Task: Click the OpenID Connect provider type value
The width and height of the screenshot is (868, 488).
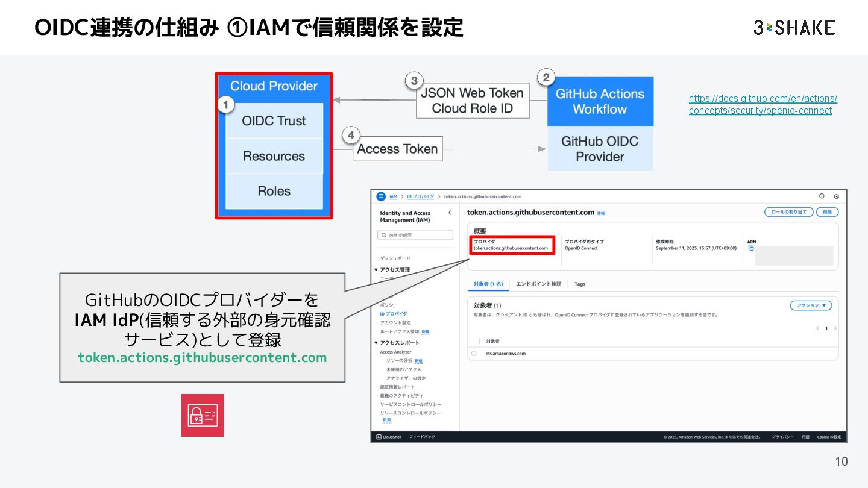Action: click(x=581, y=248)
